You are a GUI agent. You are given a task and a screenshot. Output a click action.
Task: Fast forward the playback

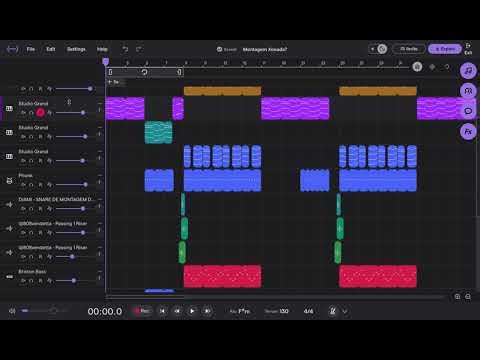point(207,311)
